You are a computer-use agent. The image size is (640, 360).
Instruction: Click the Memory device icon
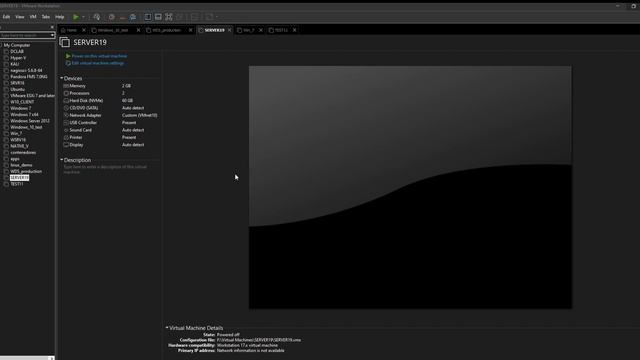coord(66,86)
